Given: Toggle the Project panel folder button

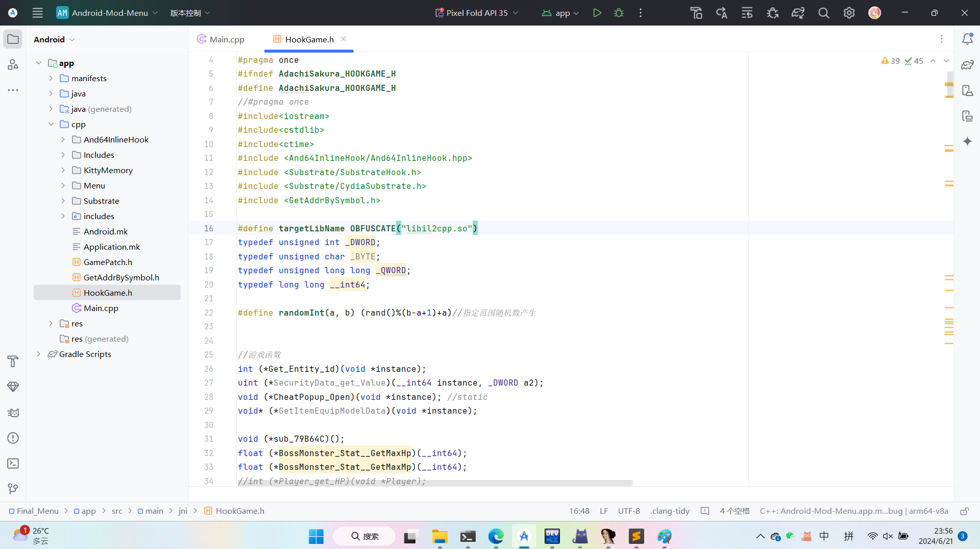Looking at the screenshot, I should (13, 39).
